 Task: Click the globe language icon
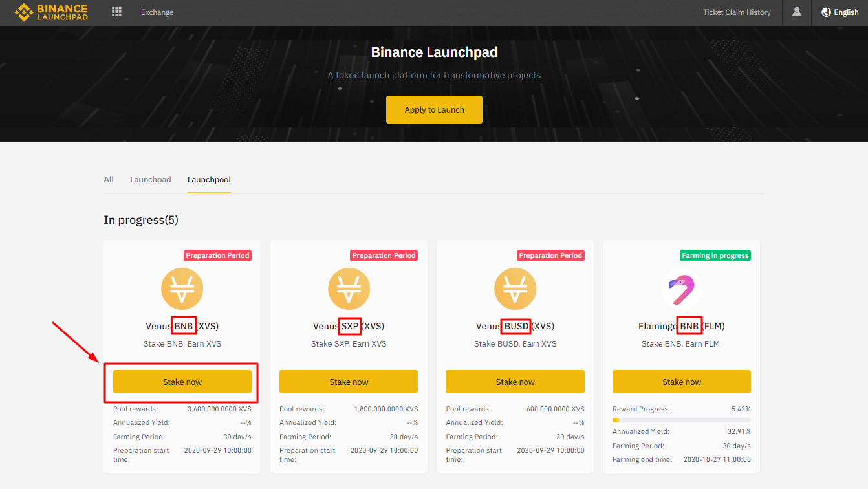coord(826,12)
